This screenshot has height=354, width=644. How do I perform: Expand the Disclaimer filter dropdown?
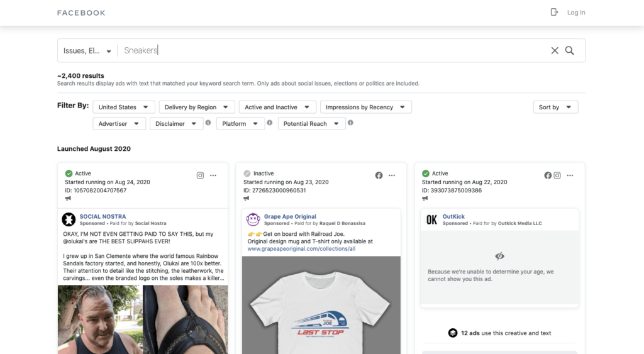click(x=176, y=124)
